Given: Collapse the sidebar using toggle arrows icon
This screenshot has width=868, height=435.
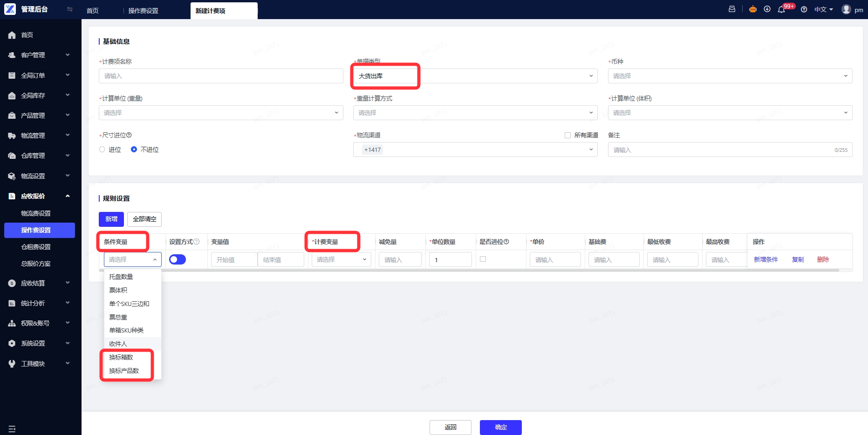Looking at the screenshot, I should 70,9.
